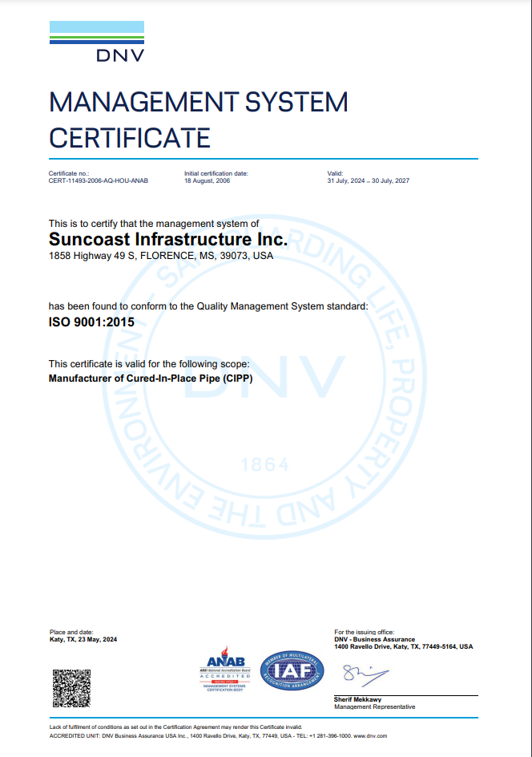Click the DNV 1864 watermark seal
This screenshot has height=757, width=532.
pyautogui.click(x=264, y=377)
